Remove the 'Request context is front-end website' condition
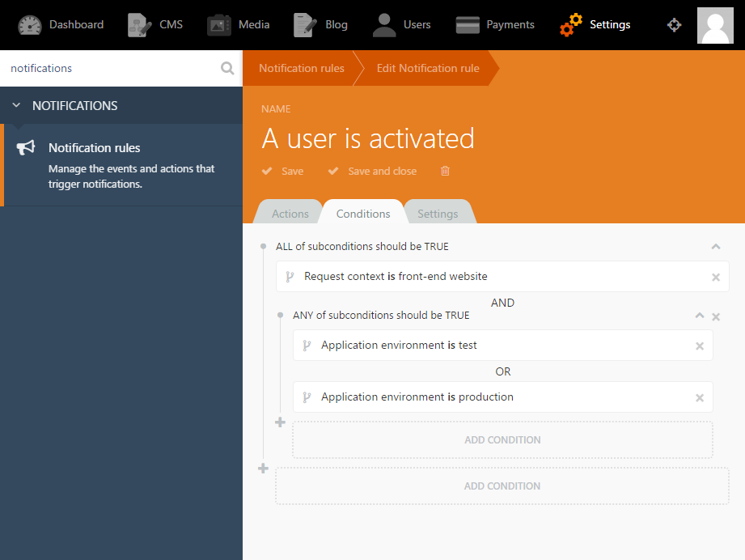This screenshot has height=560, width=745. click(716, 277)
